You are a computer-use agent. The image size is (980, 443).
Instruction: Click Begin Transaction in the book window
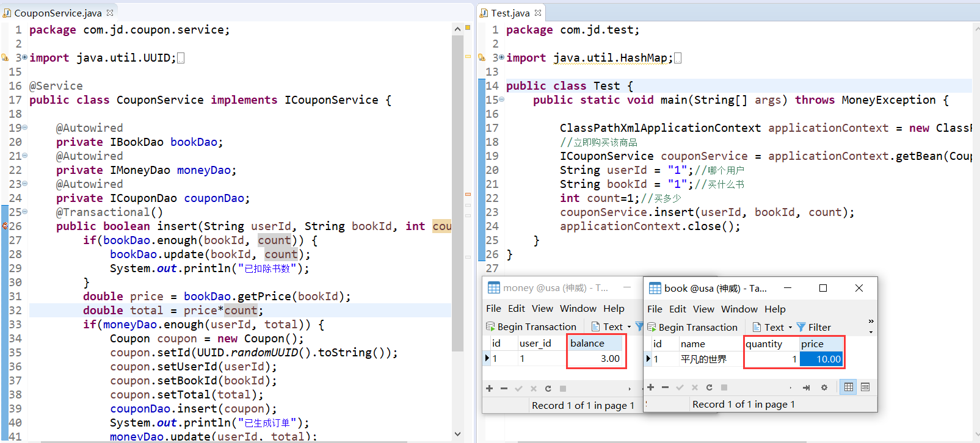[692, 327]
